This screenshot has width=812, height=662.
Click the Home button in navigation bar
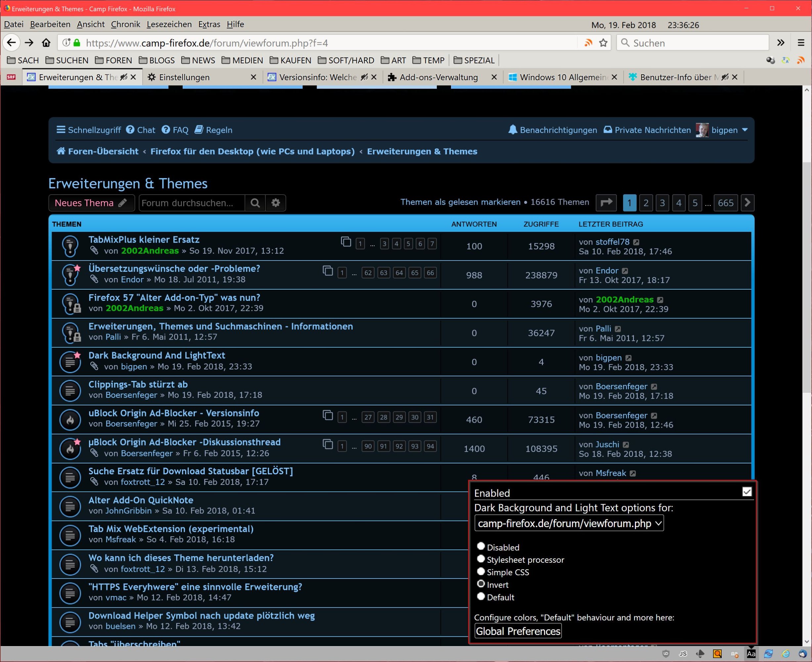[46, 43]
